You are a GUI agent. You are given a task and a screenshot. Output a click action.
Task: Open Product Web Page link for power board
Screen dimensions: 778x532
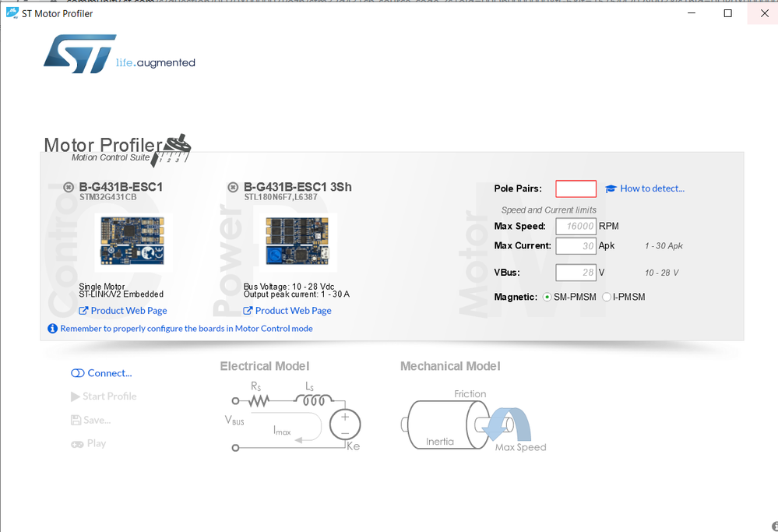(287, 311)
